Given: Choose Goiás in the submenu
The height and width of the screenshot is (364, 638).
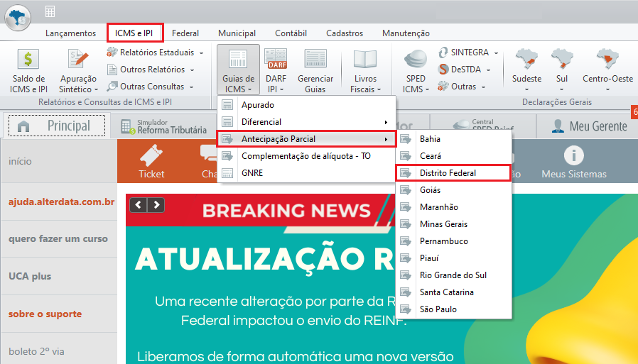Looking at the screenshot, I should (x=454, y=190).
